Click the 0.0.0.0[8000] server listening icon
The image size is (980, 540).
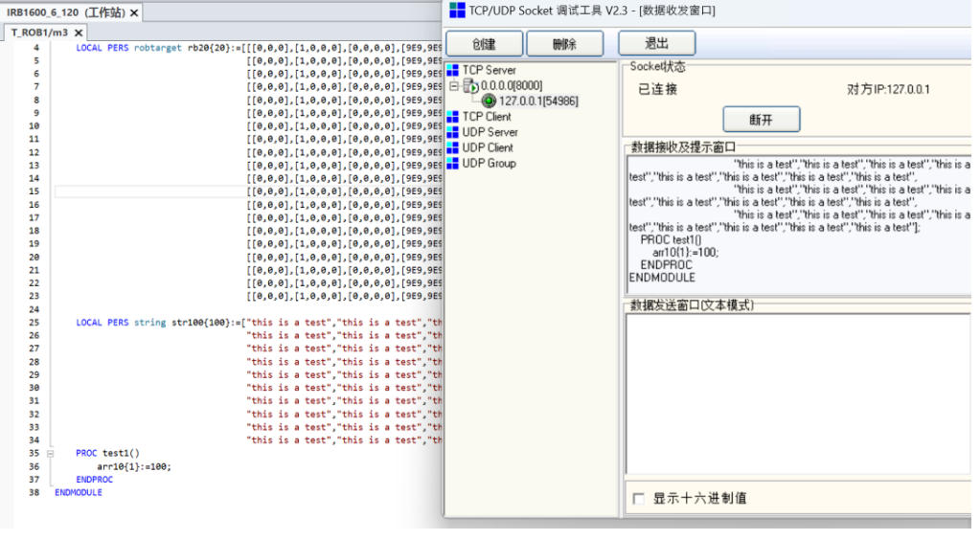pos(470,86)
